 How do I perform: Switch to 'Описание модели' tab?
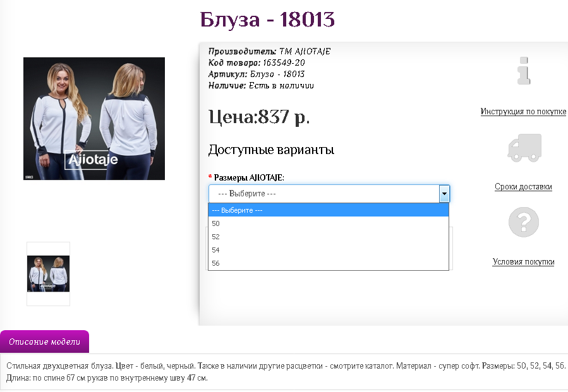(45, 342)
